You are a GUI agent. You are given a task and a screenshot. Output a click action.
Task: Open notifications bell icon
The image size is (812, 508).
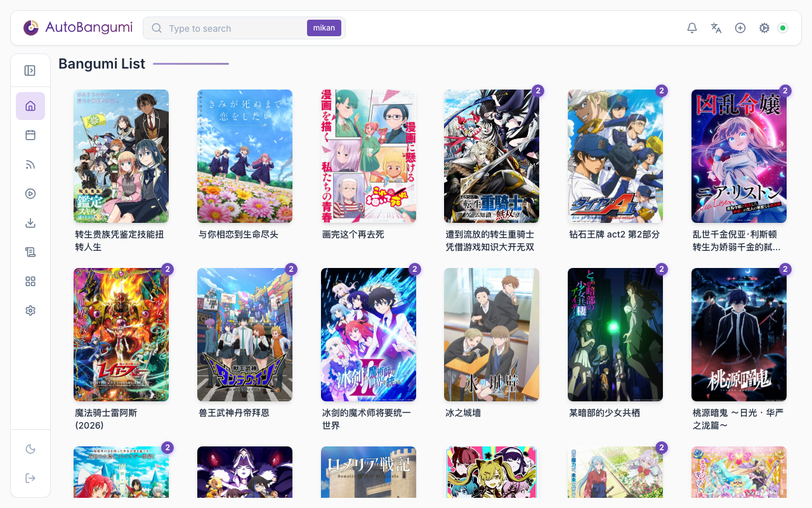point(692,28)
